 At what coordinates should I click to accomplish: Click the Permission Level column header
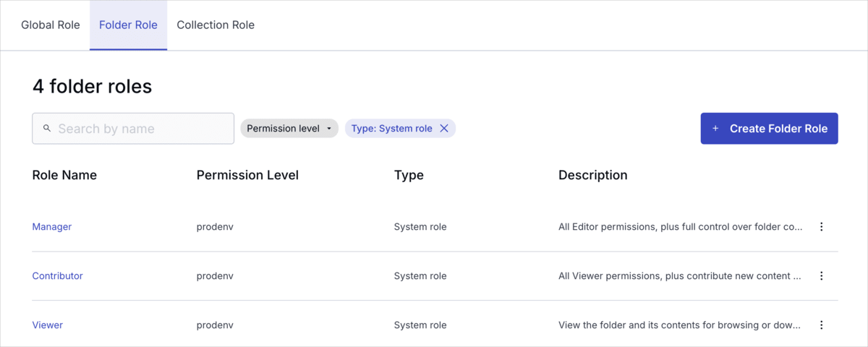click(247, 175)
